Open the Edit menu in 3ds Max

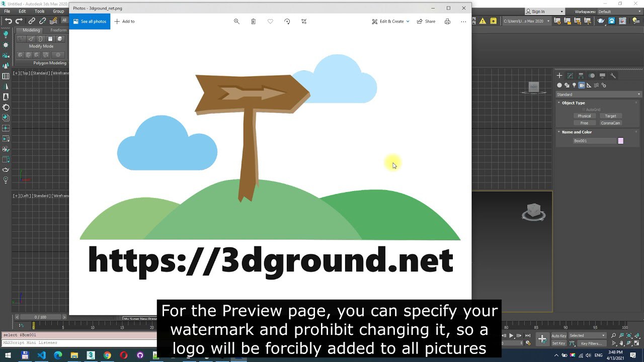pyautogui.click(x=22, y=11)
